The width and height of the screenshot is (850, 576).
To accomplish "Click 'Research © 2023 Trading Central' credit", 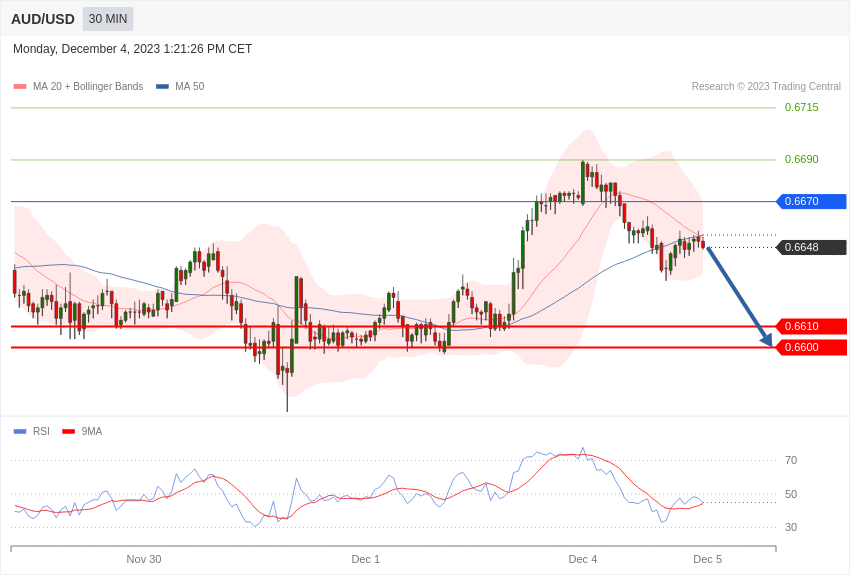I will coord(766,86).
